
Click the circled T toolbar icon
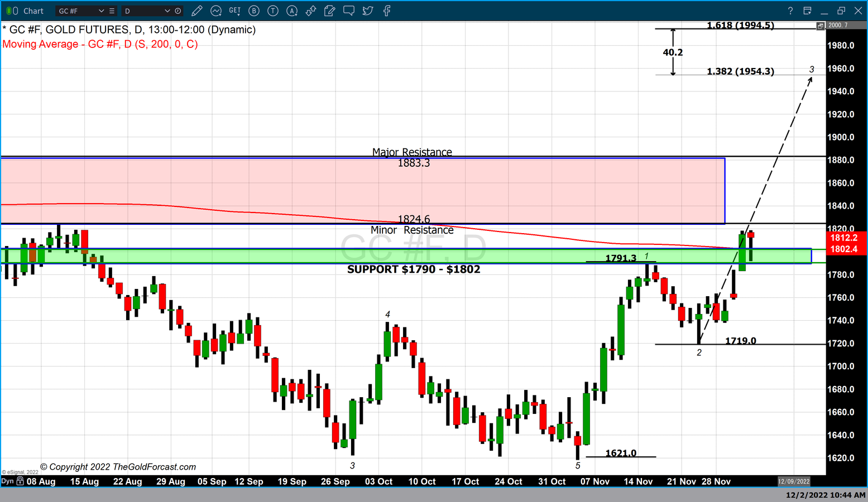[273, 11]
